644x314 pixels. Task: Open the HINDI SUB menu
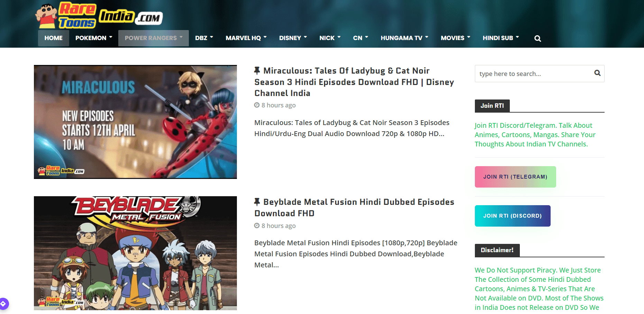tap(501, 38)
